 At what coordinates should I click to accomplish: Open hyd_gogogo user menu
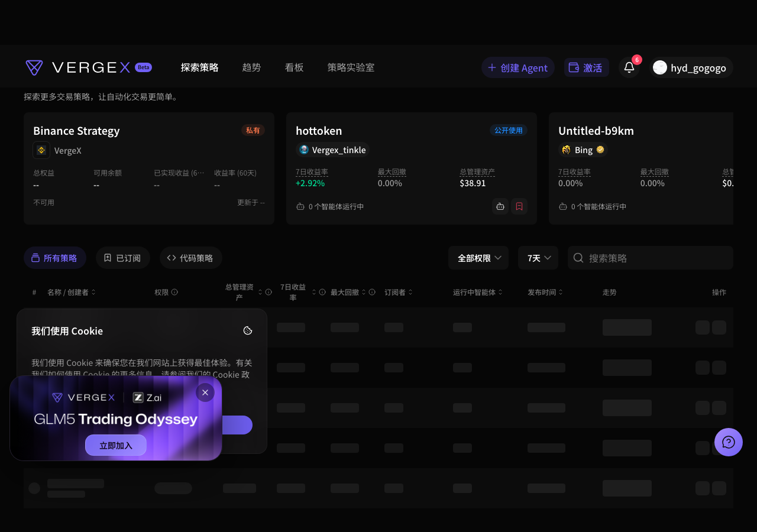click(691, 67)
